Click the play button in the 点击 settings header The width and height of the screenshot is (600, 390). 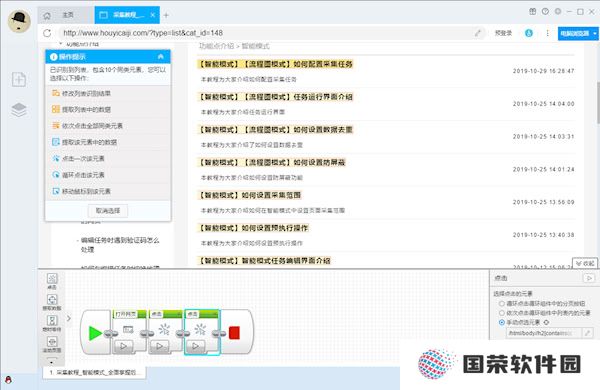click(589, 278)
